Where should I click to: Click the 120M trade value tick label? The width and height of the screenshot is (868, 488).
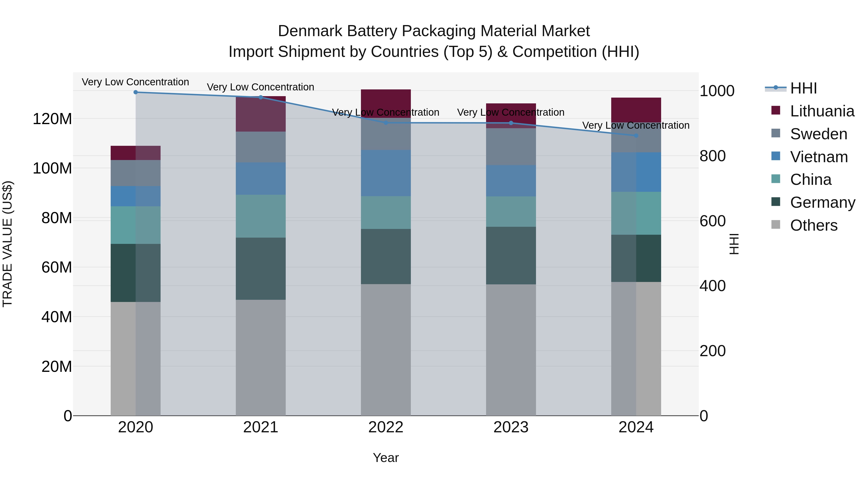[52, 119]
